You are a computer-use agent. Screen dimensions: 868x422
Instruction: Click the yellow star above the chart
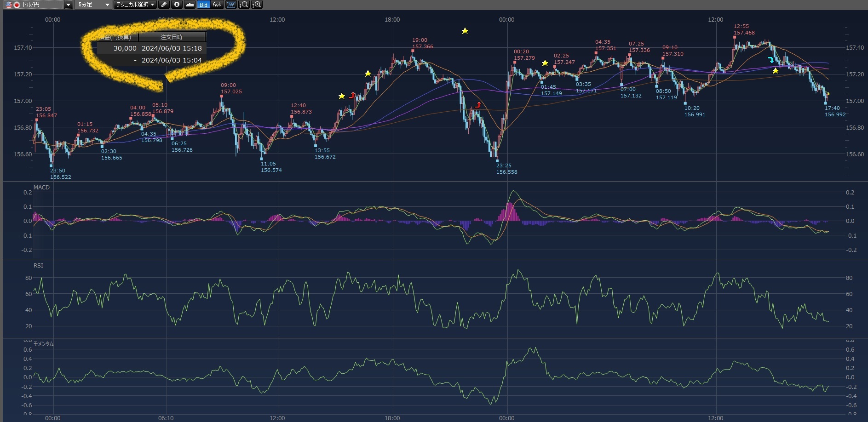click(465, 31)
